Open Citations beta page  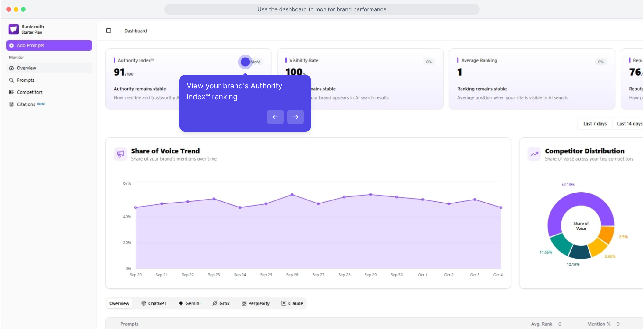[x=26, y=104]
